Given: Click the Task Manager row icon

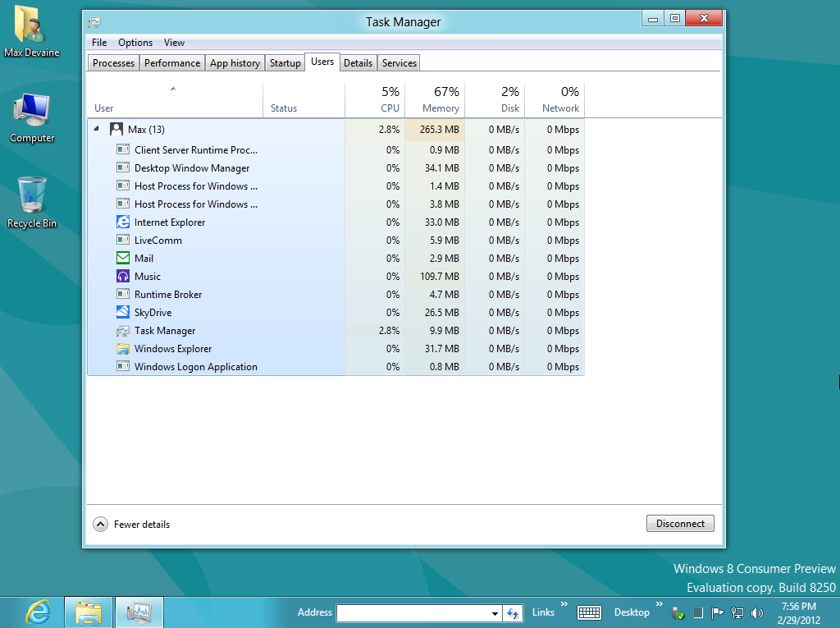Looking at the screenshot, I should (123, 330).
